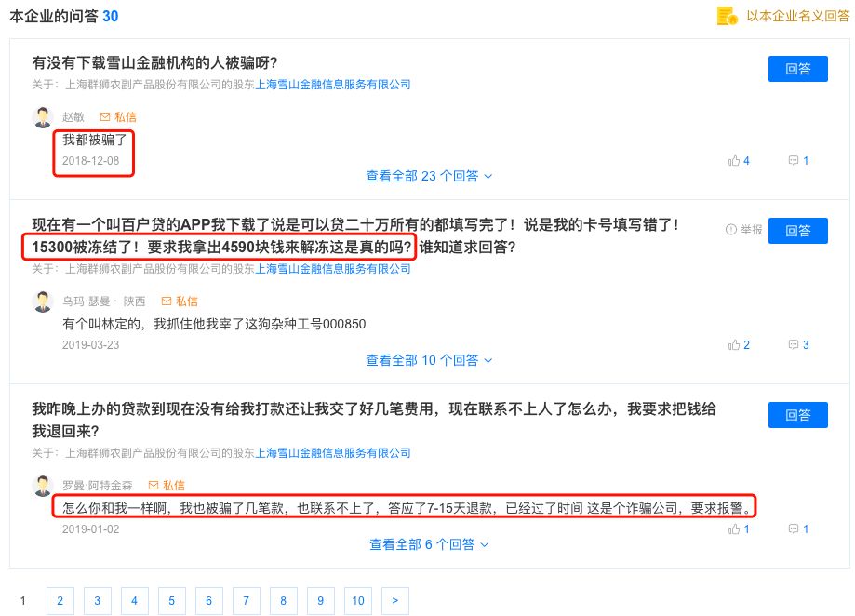This screenshot has height=616, width=855.
Task: Send 私信 to 乌玛·瑟曼
Action: coord(180,301)
